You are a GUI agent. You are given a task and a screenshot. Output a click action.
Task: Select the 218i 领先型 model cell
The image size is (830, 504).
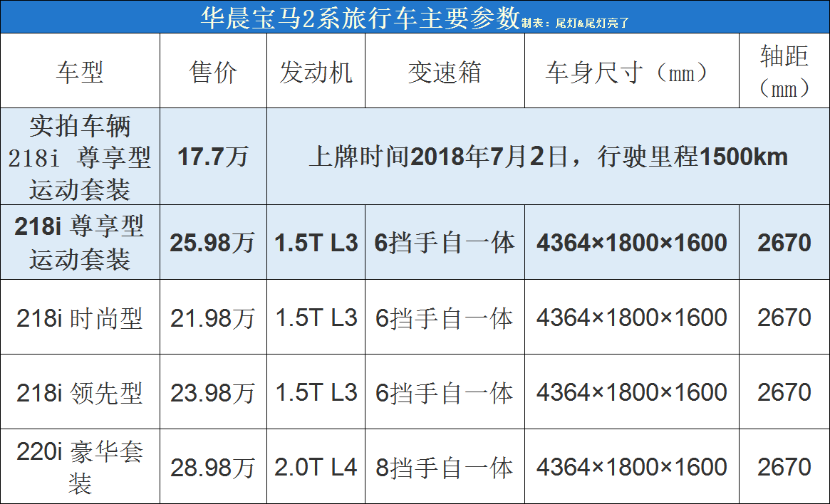[80, 393]
